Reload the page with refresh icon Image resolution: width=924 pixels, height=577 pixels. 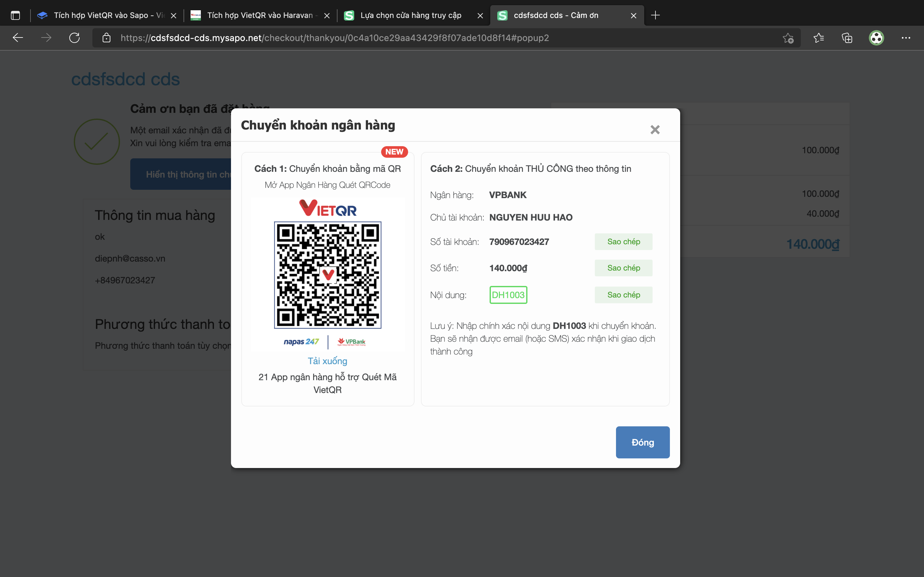click(74, 38)
